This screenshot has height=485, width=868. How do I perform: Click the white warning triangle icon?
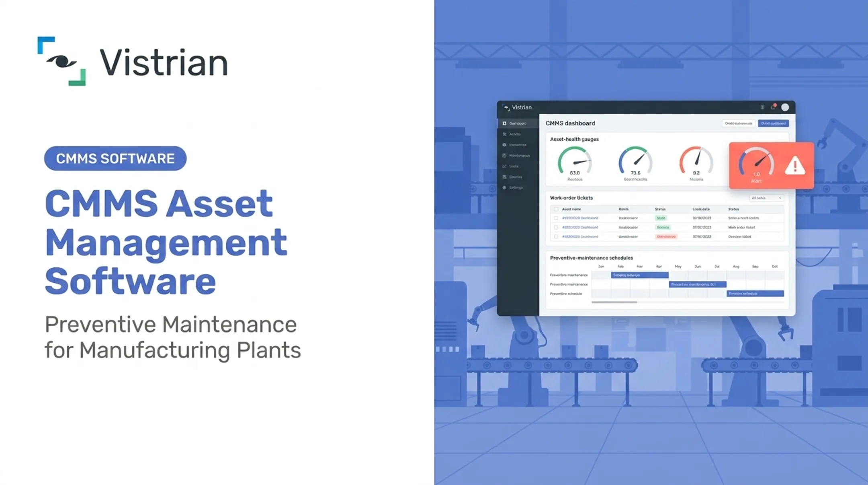click(795, 166)
